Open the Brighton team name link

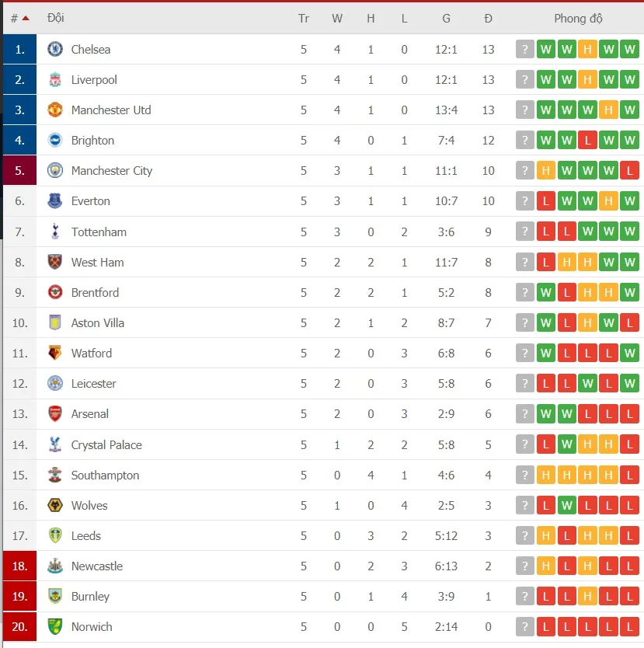(92, 141)
